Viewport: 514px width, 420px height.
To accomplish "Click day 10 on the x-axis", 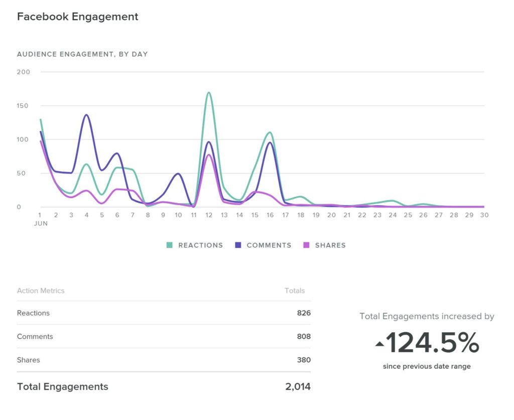I will tap(178, 215).
